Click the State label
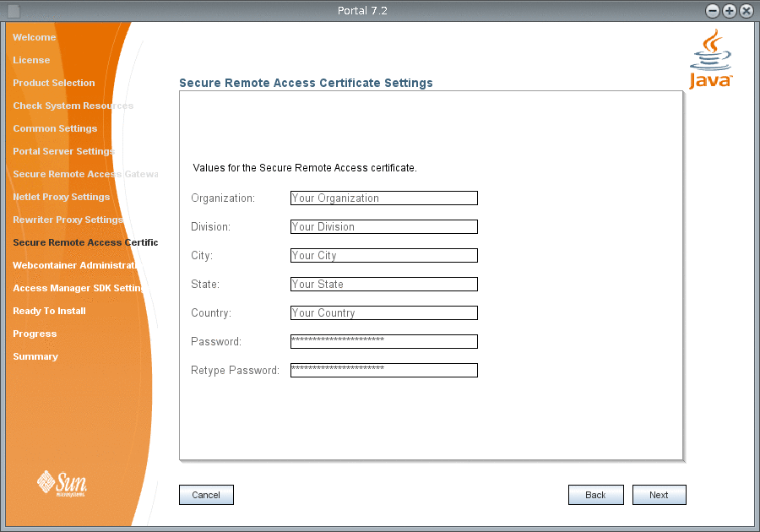The width and height of the screenshot is (760, 532). 205,284
